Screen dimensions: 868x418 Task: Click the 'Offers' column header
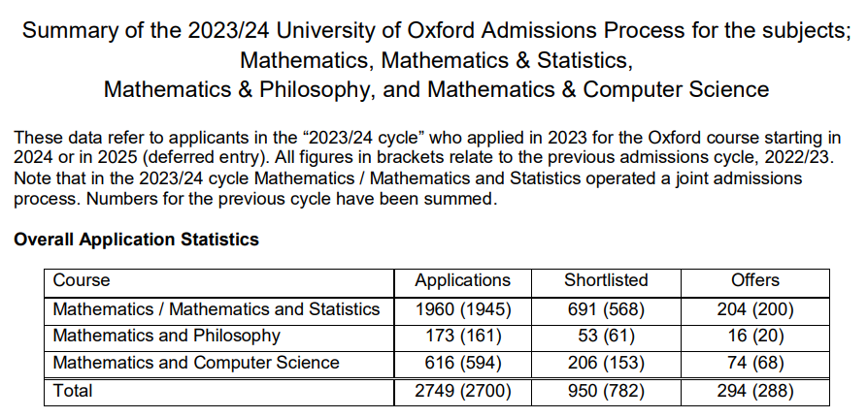[x=755, y=279]
